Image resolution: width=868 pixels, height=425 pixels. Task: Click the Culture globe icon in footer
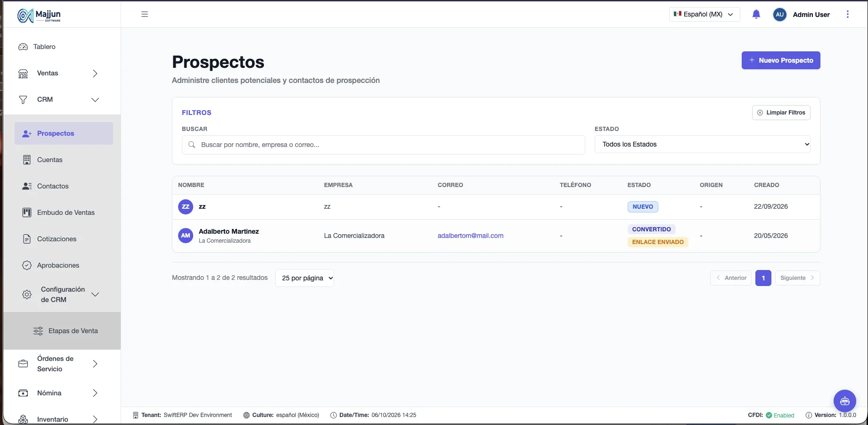point(246,415)
